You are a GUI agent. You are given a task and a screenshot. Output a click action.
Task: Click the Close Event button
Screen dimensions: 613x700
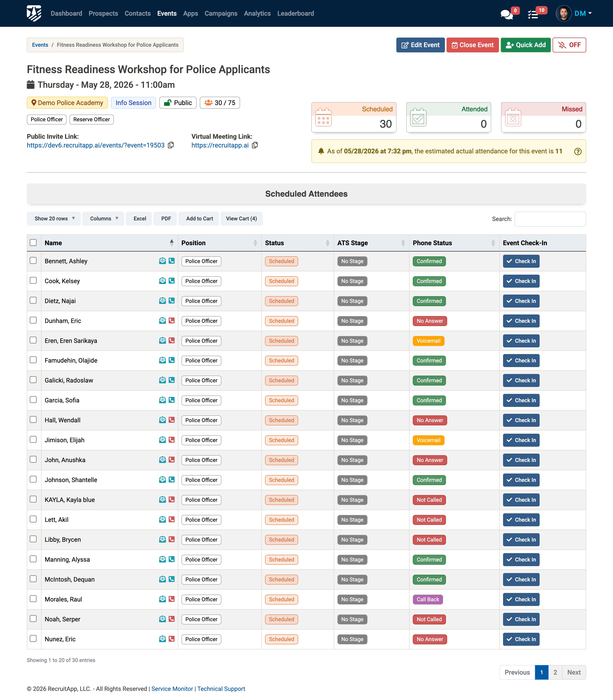tap(472, 45)
